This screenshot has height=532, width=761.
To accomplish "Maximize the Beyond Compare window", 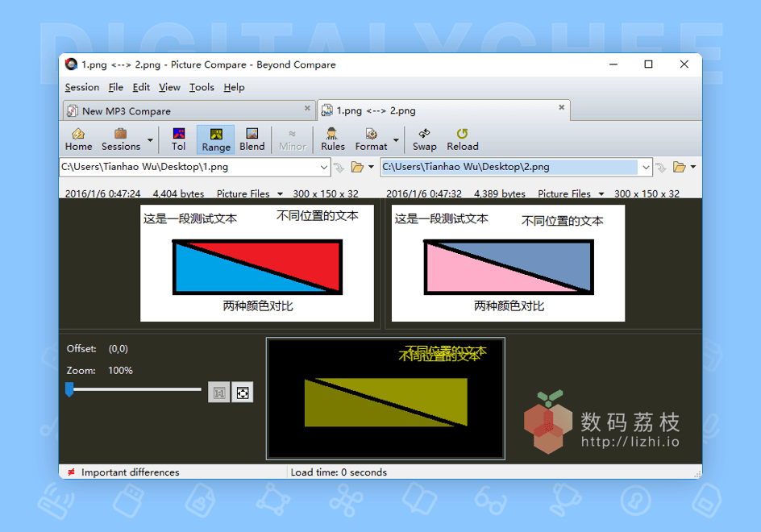I will pyautogui.click(x=648, y=64).
